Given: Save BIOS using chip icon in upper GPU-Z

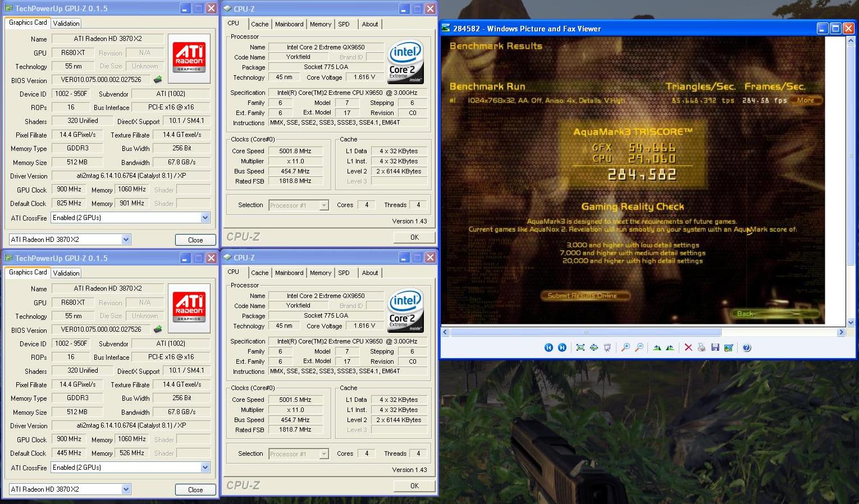Looking at the screenshot, I should (158, 80).
